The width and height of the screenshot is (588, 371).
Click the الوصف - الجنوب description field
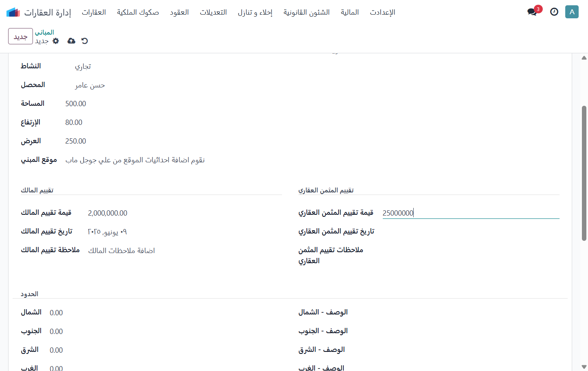[458, 331]
